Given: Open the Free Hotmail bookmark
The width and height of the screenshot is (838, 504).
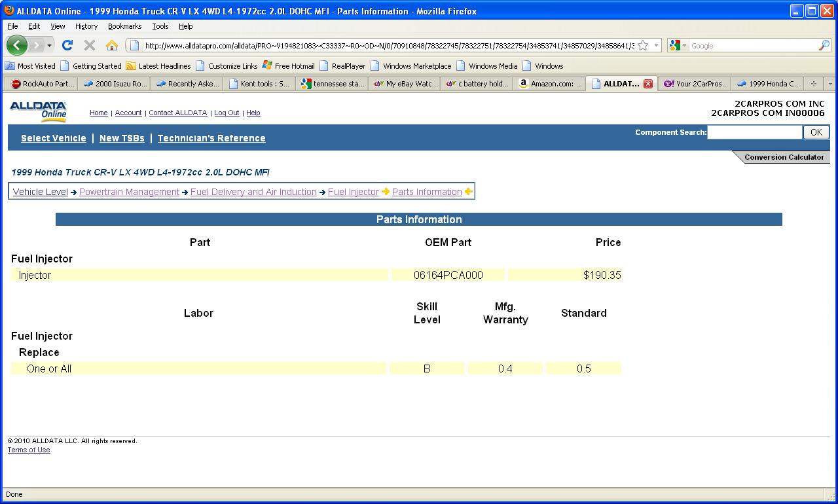Looking at the screenshot, I should coord(289,66).
